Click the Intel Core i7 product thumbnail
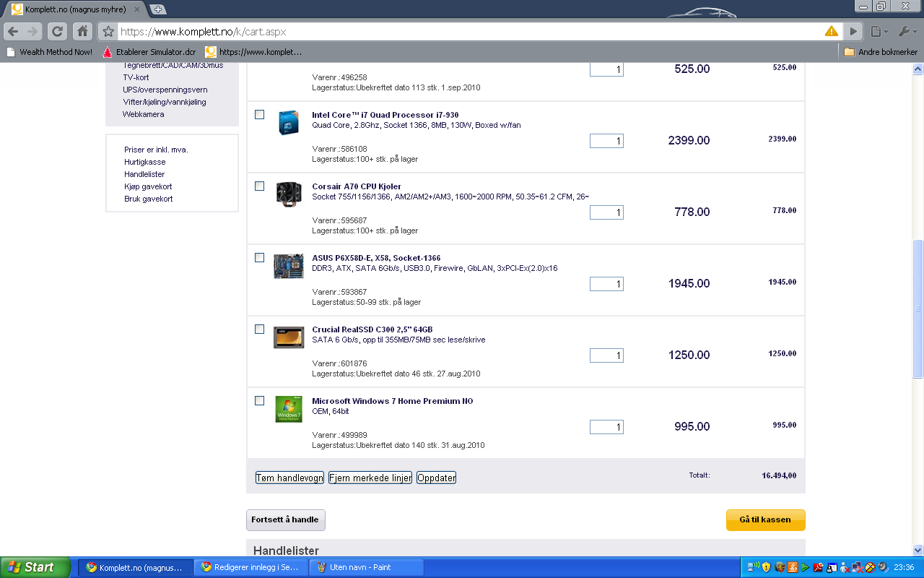Image resolution: width=924 pixels, height=578 pixels. point(289,123)
